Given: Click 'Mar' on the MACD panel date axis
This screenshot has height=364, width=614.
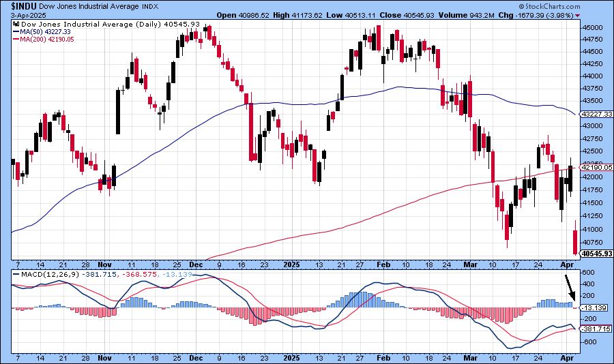Looking at the screenshot, I should click(x=470, y=358).
